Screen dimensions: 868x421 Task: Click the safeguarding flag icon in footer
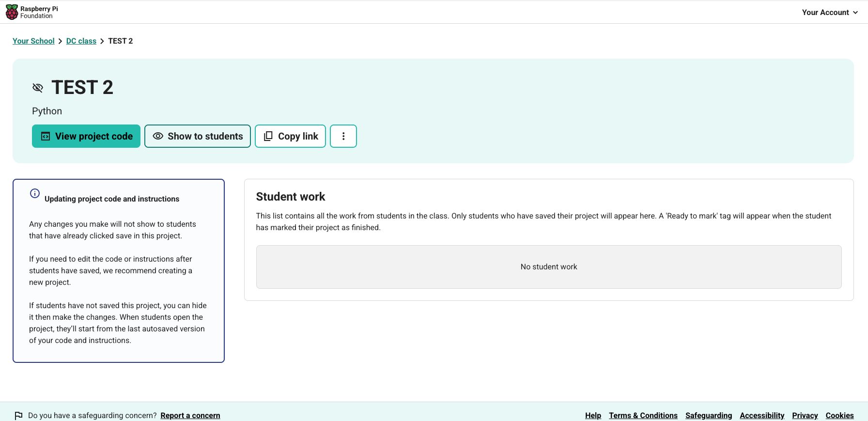click(19, 416)
